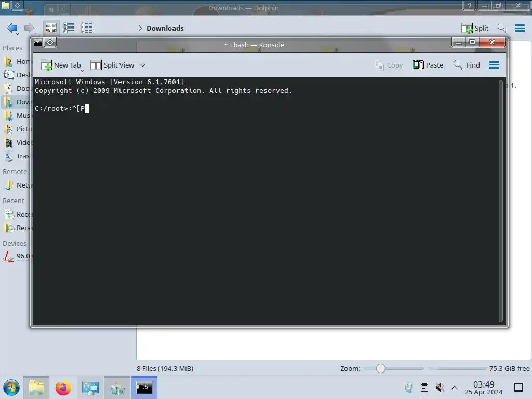Toggle Konsole keep-on-all-desktops pin icon

(x=50, y=43)
